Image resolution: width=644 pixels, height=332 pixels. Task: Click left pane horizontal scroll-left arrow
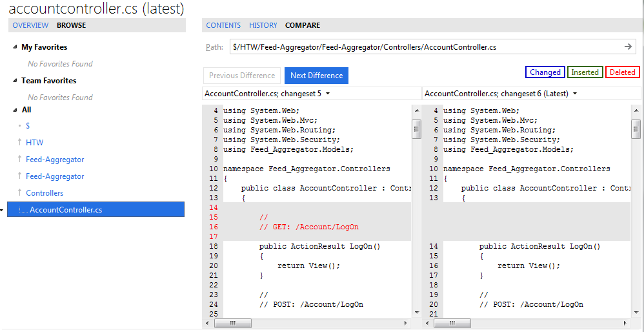tap(207, 323)
